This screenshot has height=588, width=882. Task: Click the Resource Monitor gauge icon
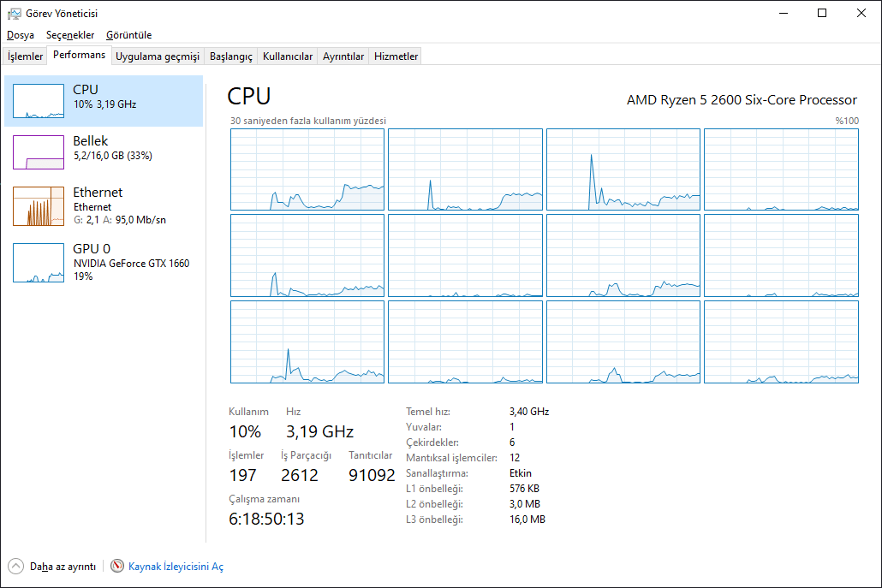pos(117,566)
